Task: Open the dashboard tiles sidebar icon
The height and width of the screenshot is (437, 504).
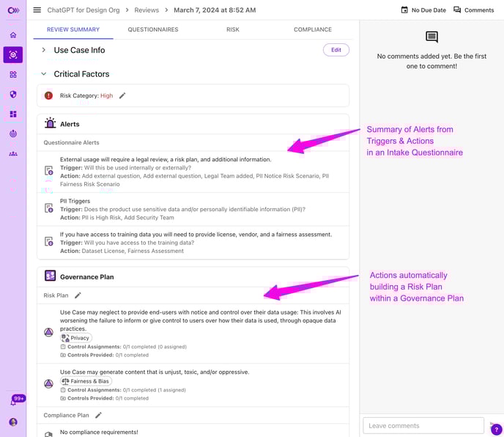Action: [x=13, y=114]
